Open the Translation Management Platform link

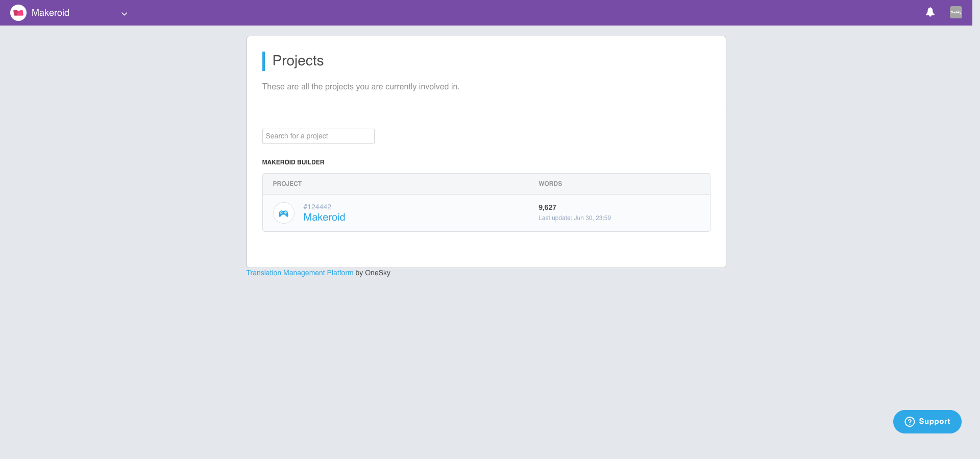(x=300, y=273)
